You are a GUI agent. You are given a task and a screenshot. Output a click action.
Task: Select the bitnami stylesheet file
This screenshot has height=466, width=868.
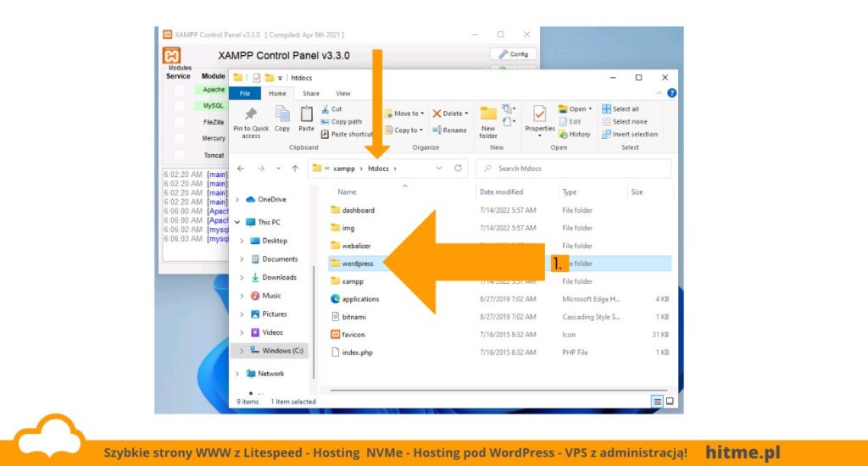[x=348, y=317]
